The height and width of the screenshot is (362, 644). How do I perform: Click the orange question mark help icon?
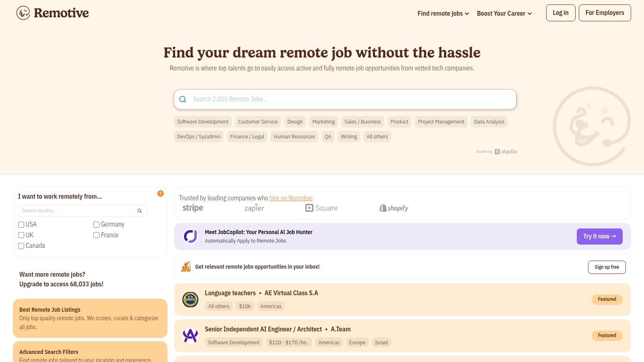click(161, 193)
